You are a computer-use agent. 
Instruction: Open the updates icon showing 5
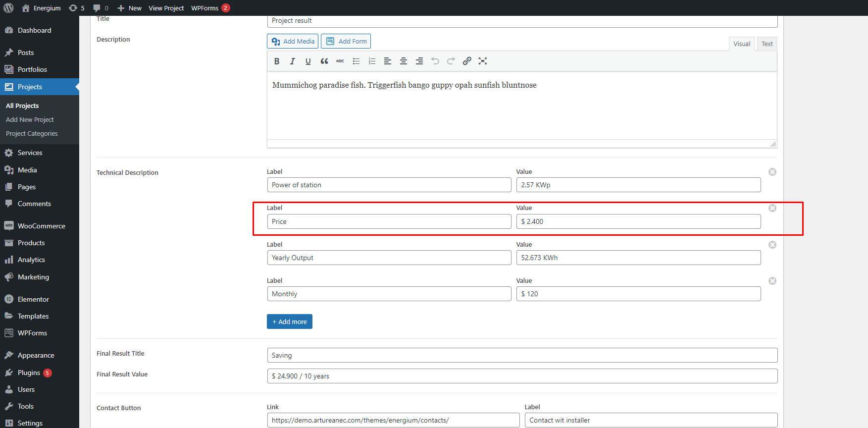tap(76, 8)
